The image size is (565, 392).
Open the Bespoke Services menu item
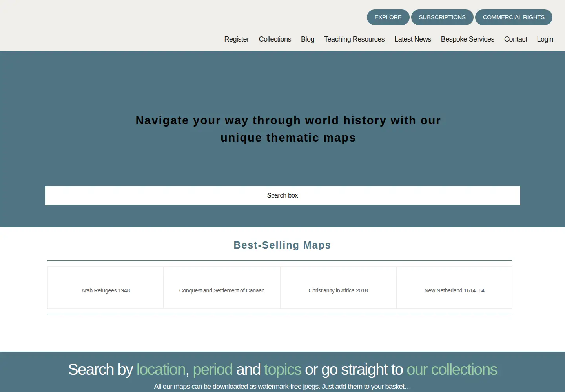click(x=468, y=39)
